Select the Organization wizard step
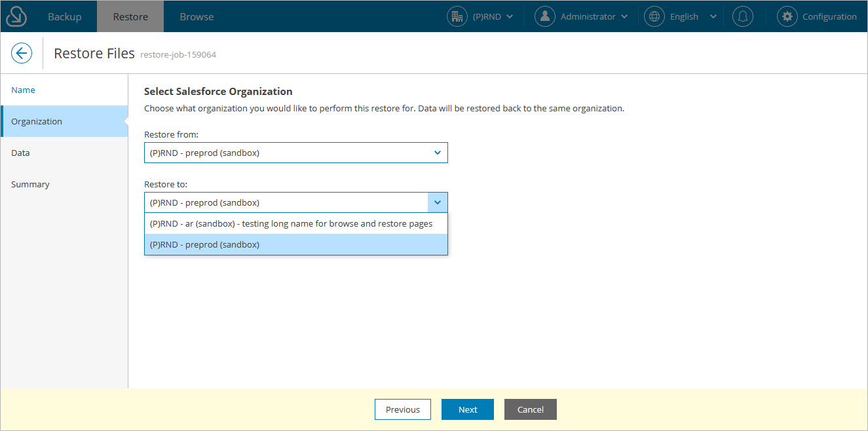This screenshot has width=868, height=431. [64, 121]
